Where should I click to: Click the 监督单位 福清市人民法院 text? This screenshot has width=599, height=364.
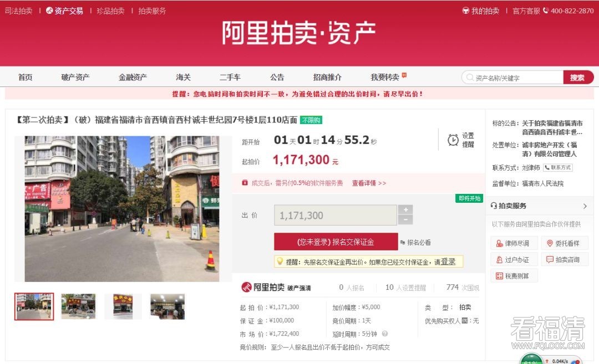click(x=528, y=183)
